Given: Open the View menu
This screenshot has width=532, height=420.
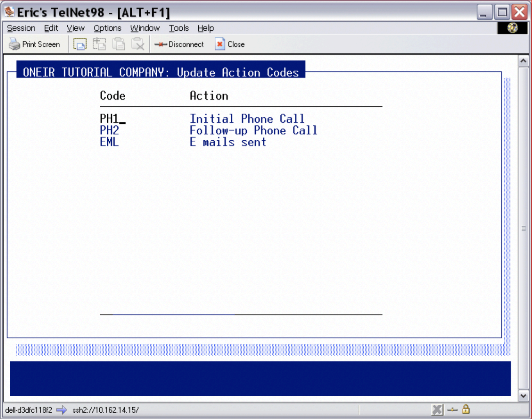Looking at the screenshot, I should coord(76,28).
